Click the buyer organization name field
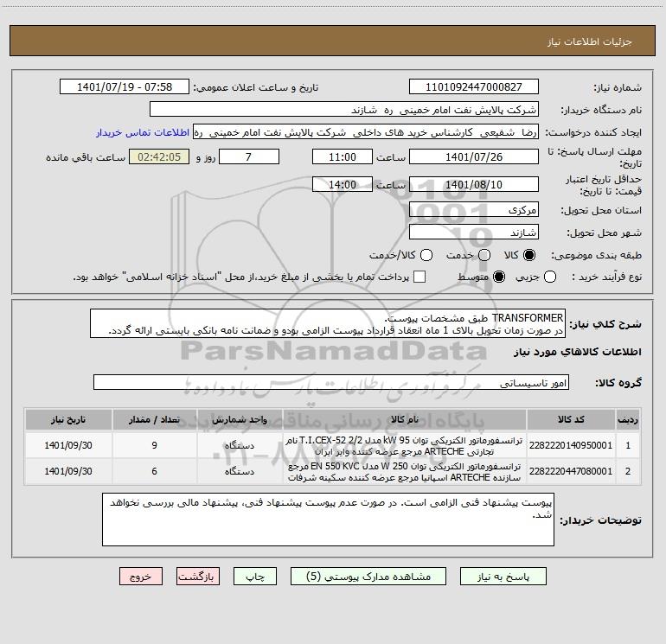 tap(344, 109)
